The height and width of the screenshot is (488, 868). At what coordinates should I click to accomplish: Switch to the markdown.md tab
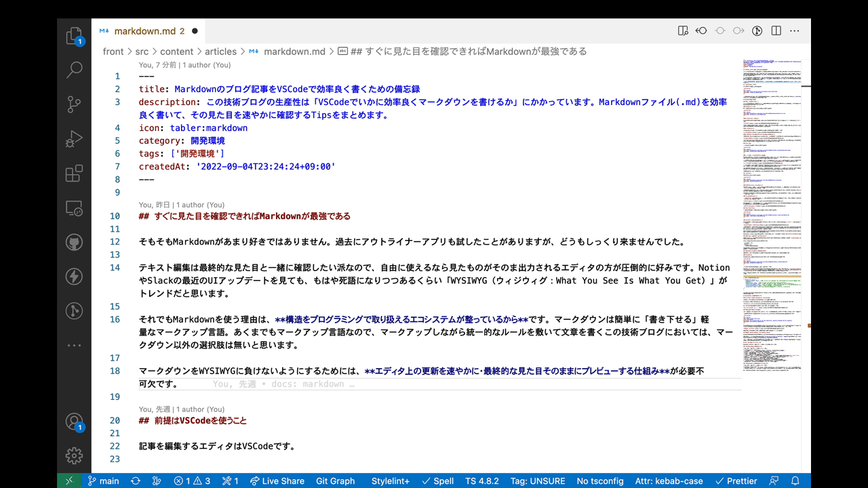144,30
